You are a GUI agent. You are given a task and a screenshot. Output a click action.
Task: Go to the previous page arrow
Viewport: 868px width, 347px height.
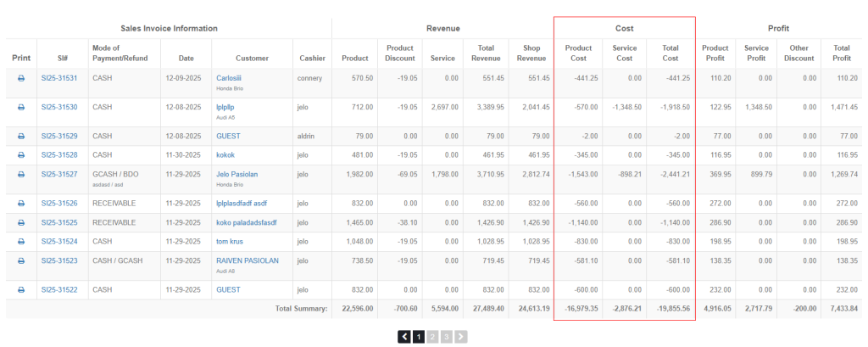tap(405, 337)
